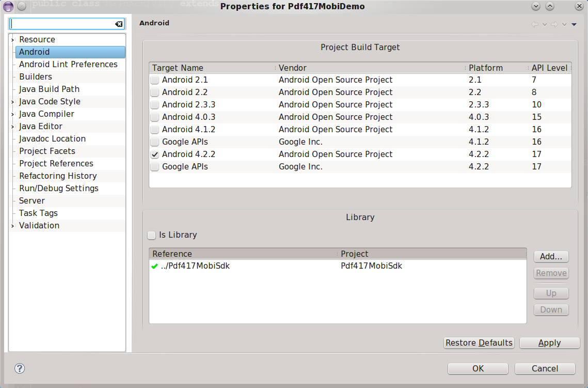Open the Run/Debug Settings page
This screenshot has width=588, height=388.
[59, 188]
